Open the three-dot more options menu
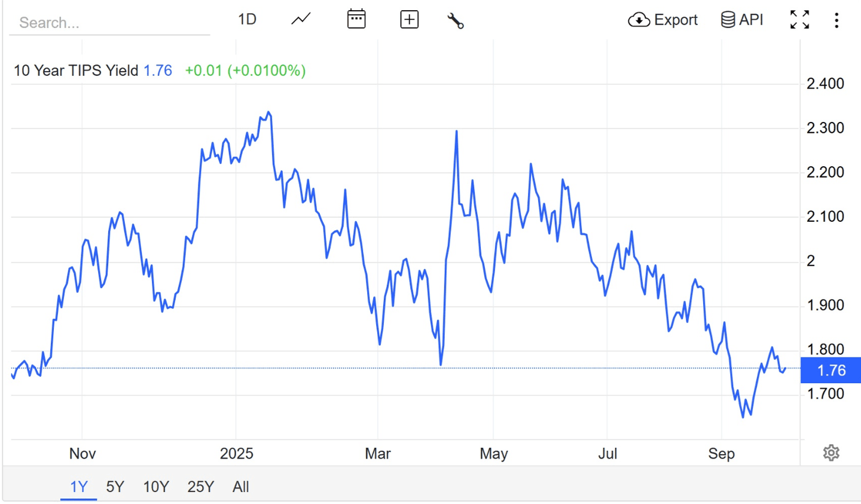Image resolution: width=861 pixels, height=504 pixels. tap(836, 20)
